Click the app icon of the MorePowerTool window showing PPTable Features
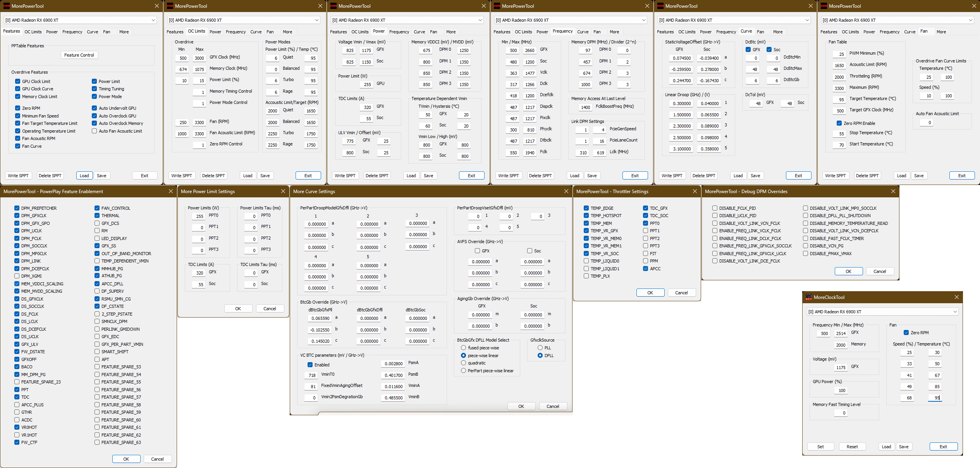Viewport: 980px width, 468px height. [x=7, y=6]
